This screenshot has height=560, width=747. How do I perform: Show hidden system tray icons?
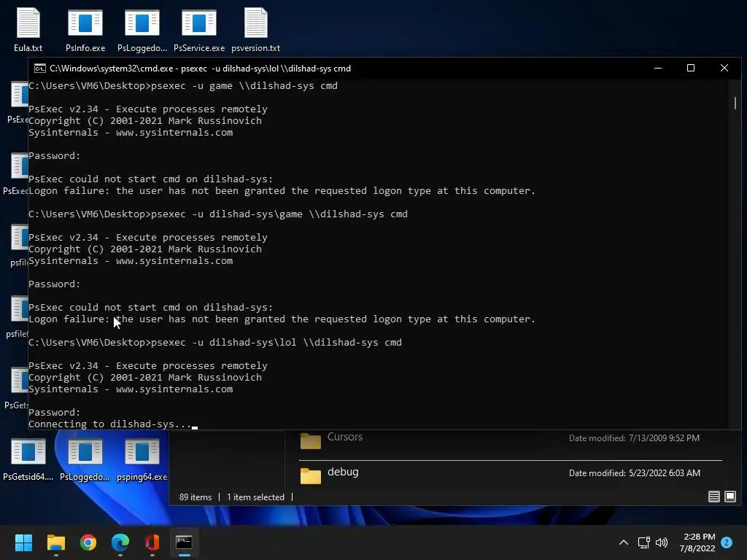click(623, 542)
